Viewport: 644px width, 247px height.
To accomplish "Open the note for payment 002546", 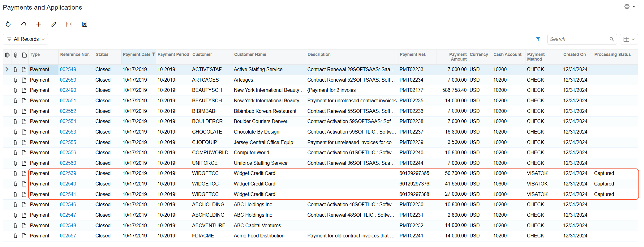I will tap(24, 205).
